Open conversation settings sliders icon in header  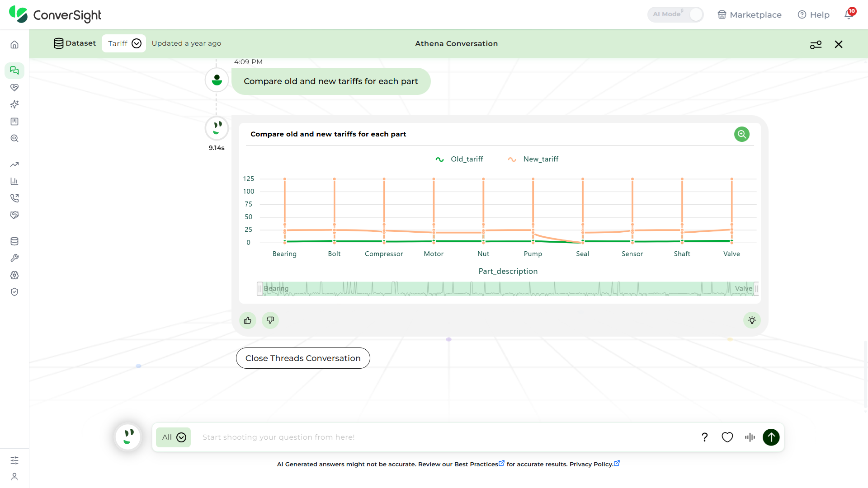point(816,44)
